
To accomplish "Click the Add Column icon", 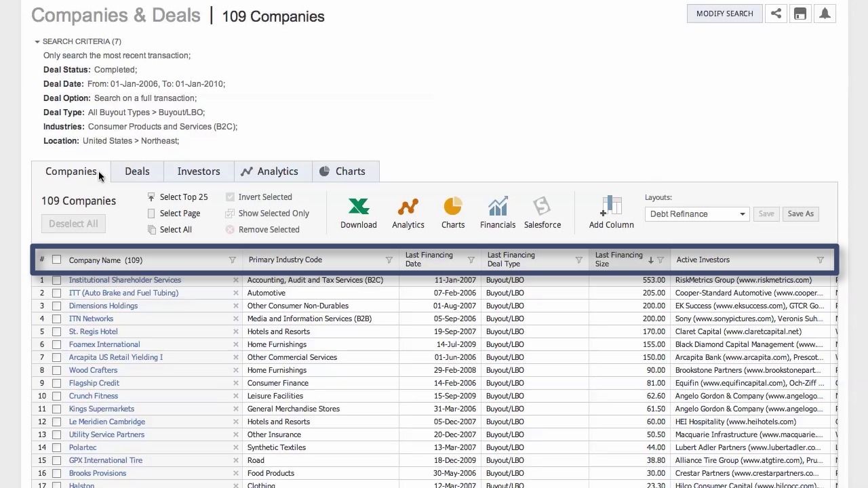I will (611, 213).
